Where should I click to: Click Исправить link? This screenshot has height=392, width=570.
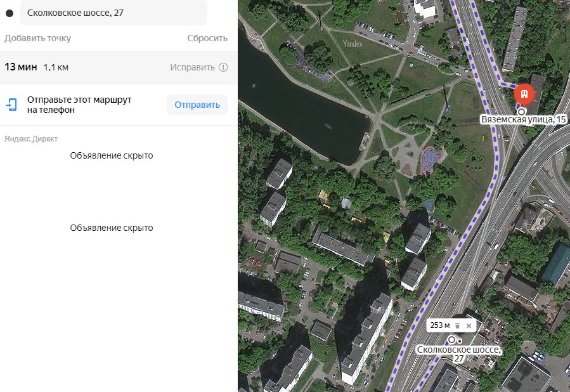coord(192,67)
